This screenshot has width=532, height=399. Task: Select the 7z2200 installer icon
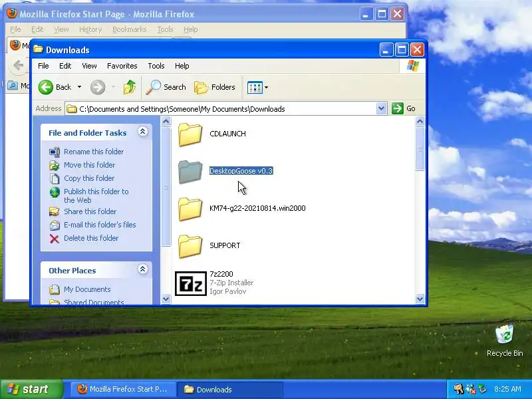pos(191,284)
